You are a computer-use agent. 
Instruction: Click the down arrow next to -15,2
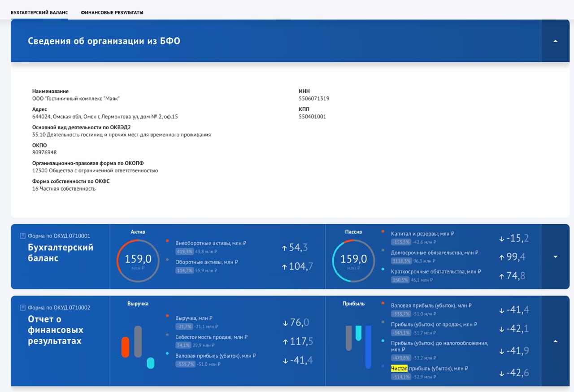point(501,239)
